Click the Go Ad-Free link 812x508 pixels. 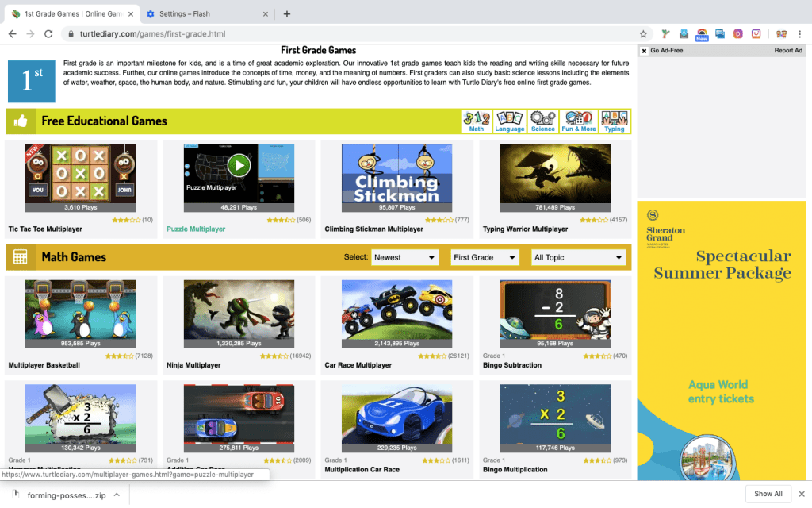(x=666, y=51)
